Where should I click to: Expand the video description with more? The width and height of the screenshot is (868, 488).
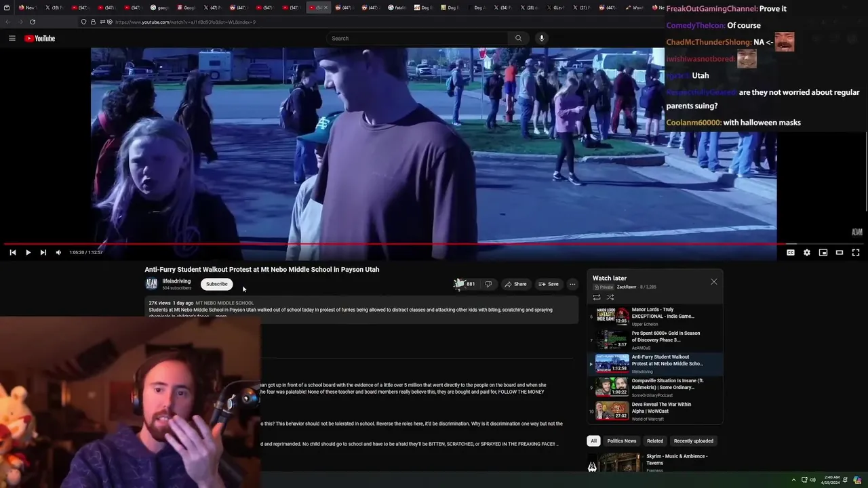[221, 317]
